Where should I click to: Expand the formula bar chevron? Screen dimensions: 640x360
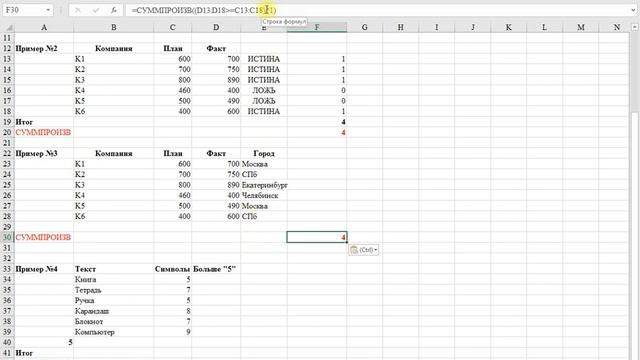[633, 10]
